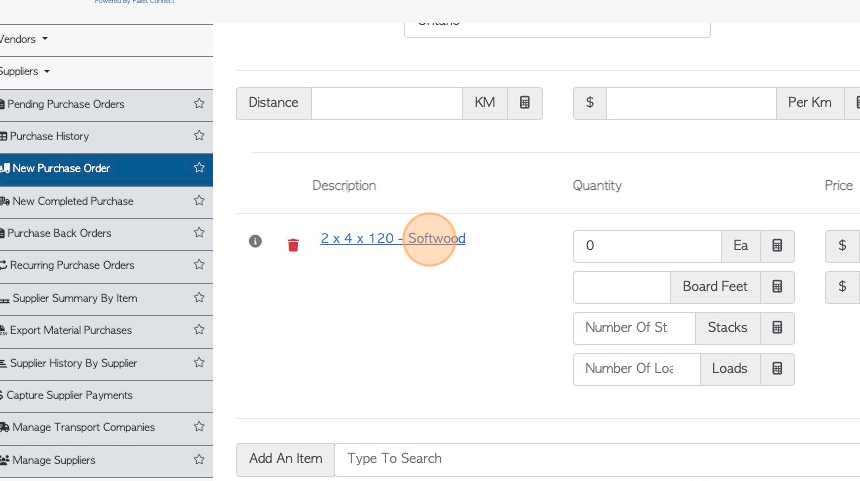Screen dimensions: 860x481
Task: Star Export Material Purchases
Action: click(x=199, y=330)
